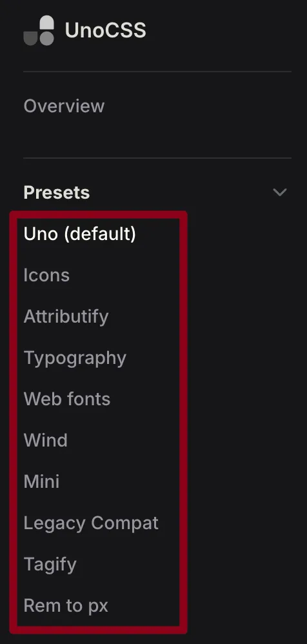Click the UnoCSS logo icon
The height and width of the screenshot is (644, 307).
coord(39,30)
